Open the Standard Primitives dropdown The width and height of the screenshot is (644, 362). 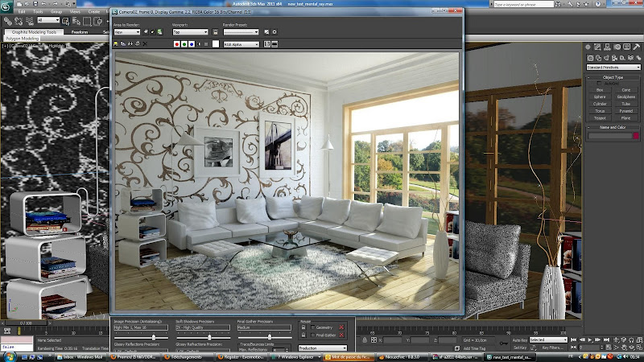613,68
